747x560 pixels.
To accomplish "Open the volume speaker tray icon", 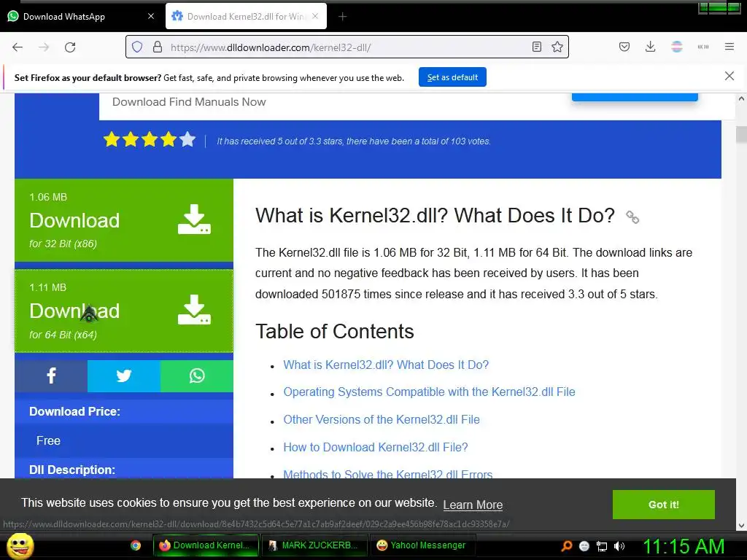I will click(x=619, y=546).
